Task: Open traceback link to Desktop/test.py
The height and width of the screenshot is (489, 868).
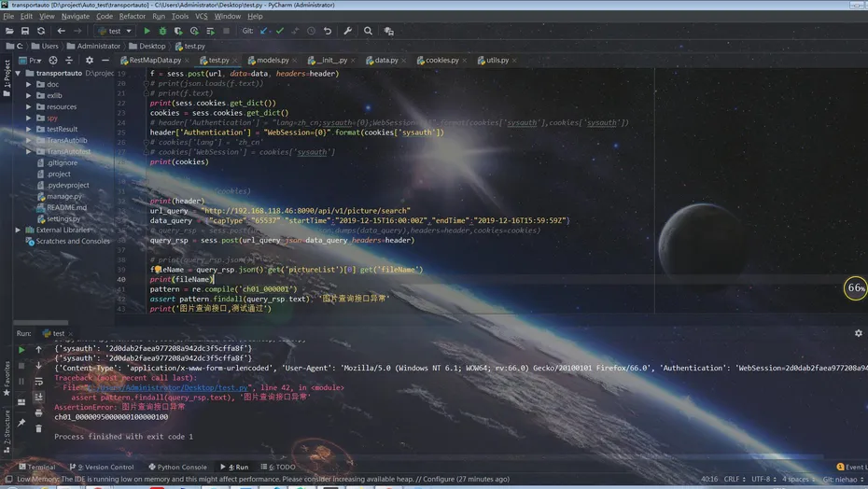Action: [168, 387]
